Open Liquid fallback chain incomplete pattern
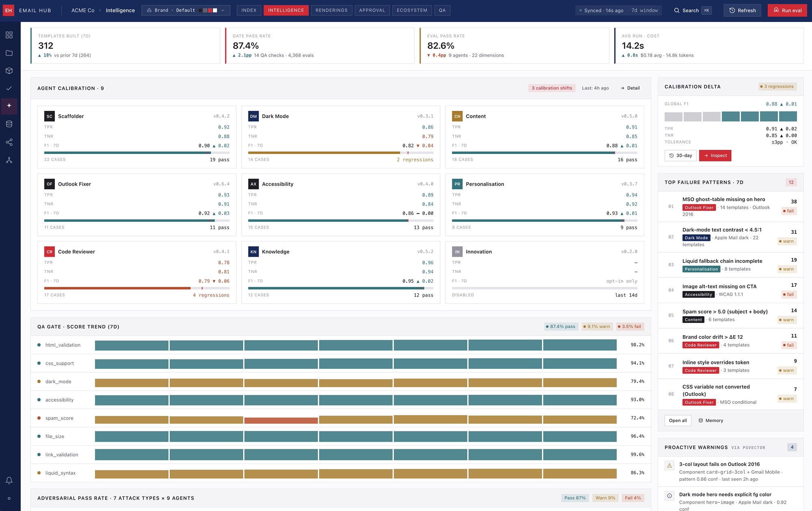Screen dimensions: 812x511 click(730, 265)
